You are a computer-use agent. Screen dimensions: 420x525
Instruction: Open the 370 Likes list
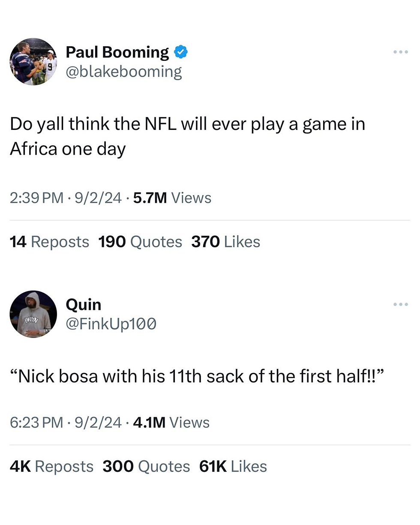click(225, 242)
